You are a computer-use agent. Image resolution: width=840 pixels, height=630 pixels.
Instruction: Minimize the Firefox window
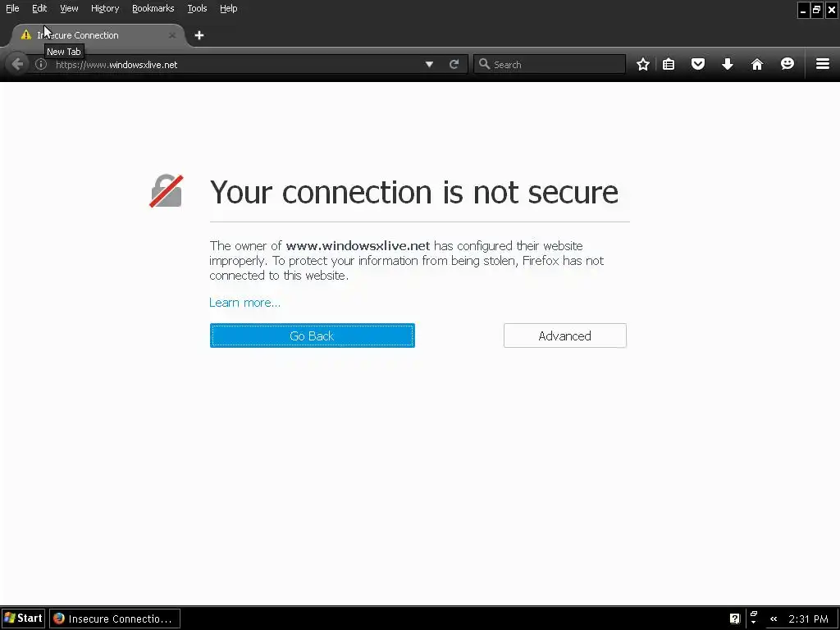(x=803, y=10)
